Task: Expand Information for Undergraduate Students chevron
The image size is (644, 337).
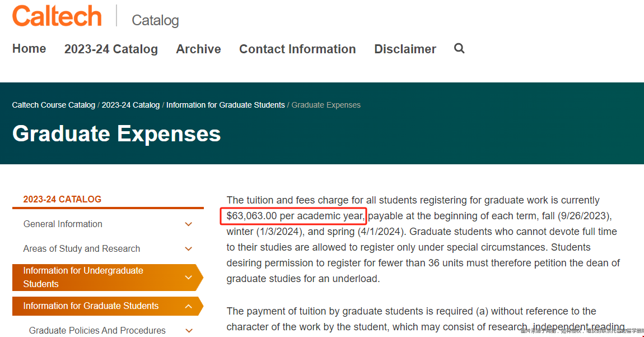Action: pyautogui.click(x=189, y=278)
